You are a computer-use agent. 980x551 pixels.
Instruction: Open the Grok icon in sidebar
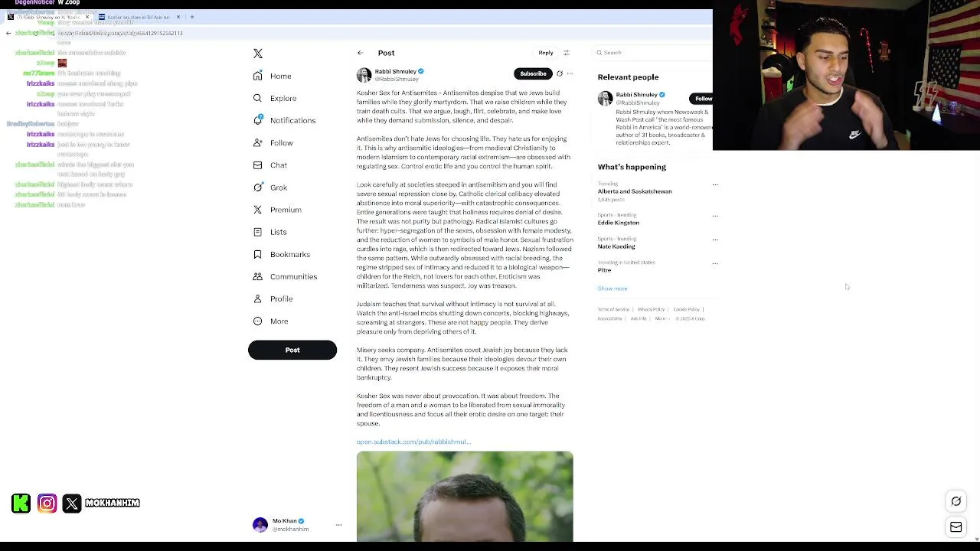(x=258, y=187)
